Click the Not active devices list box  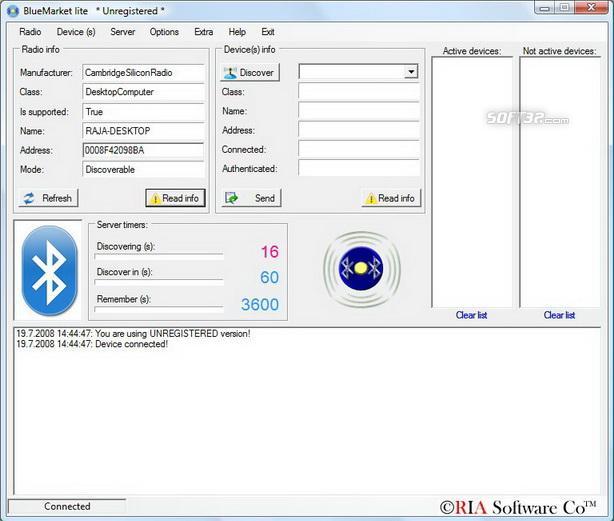560,182
